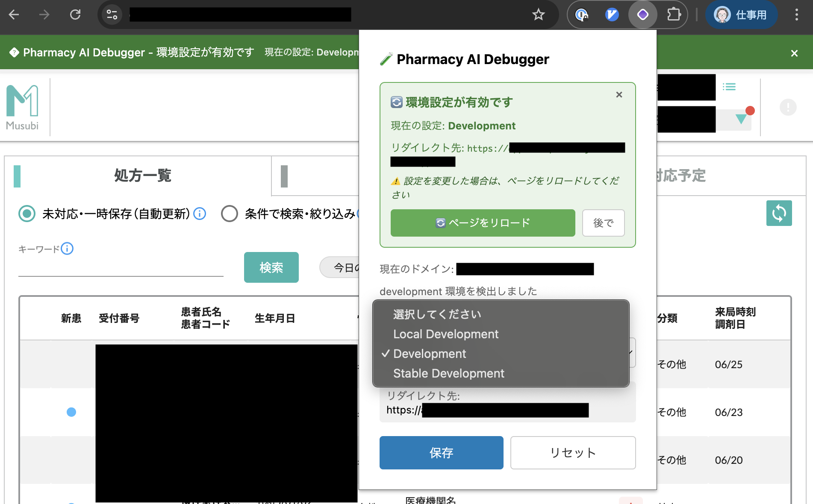Open site information icon in address bar
Image resolution: width=813 pixels, height=504 pixels.
(x=112, y=15)
